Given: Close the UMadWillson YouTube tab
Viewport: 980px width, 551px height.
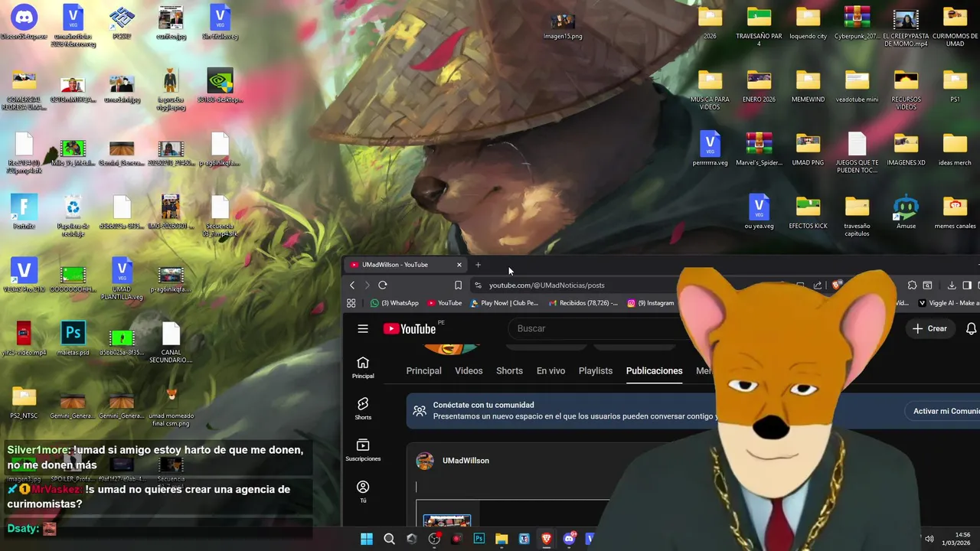Looking at the screenshot, I should coord(459,265).
